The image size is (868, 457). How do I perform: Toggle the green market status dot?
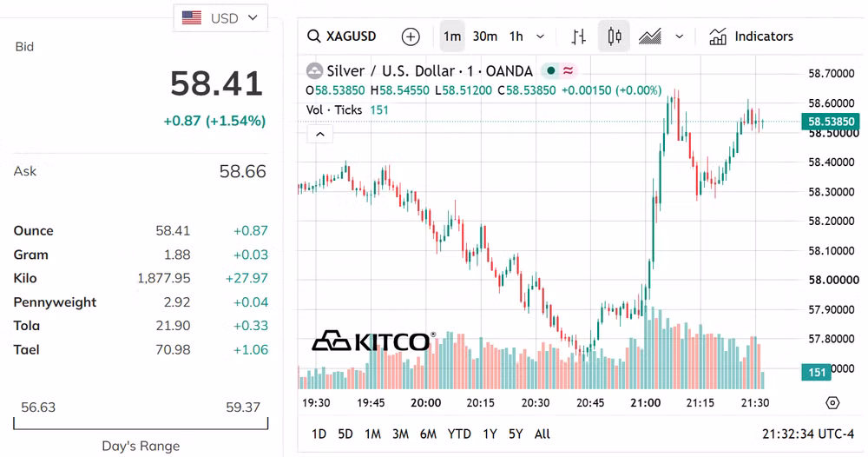(551, 71)
